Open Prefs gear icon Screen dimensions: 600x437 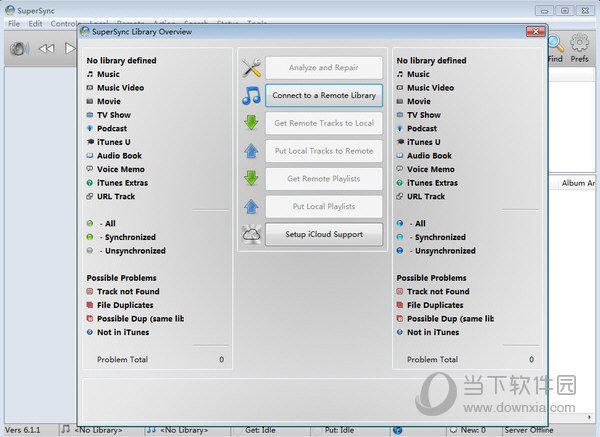(x=579, y=43)
